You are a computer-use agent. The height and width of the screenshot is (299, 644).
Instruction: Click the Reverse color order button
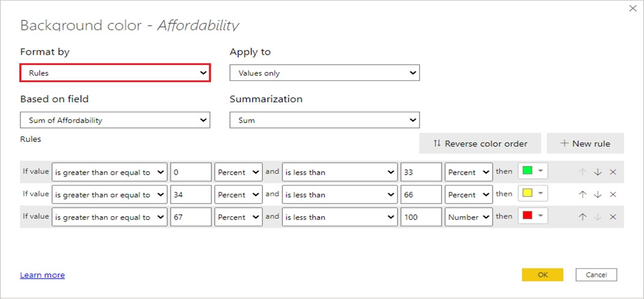click(x=480, y=143)
